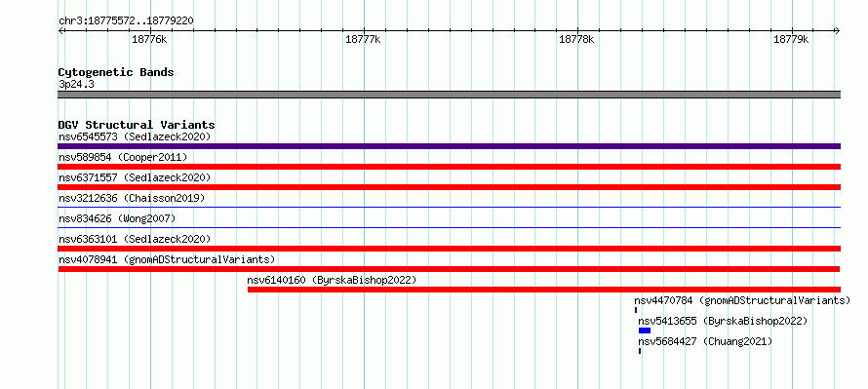Click the nsv6545573 (Sedlazeck2020) label
Screen dimensions: 868x389
click(135, 136)
